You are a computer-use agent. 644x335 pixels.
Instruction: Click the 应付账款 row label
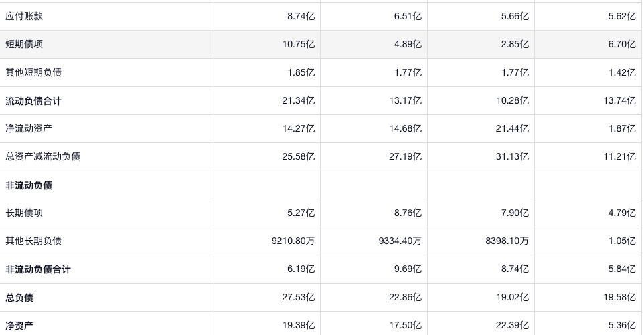24,17
